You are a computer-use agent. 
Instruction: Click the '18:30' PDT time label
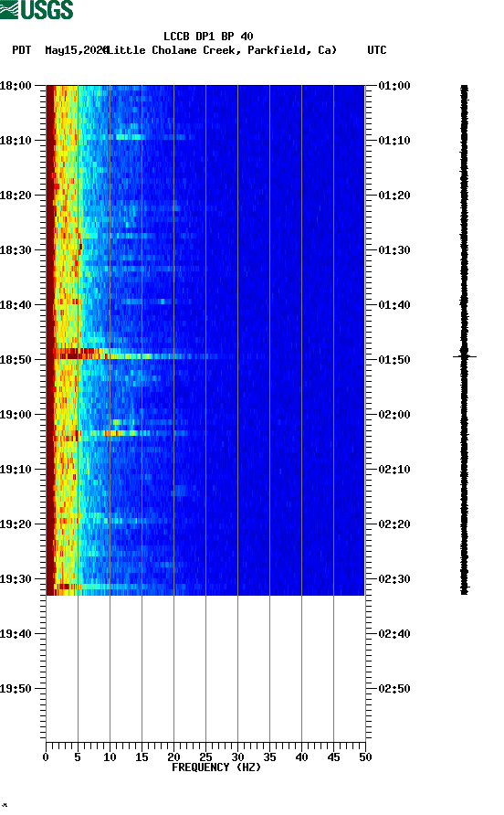point(16,250)
